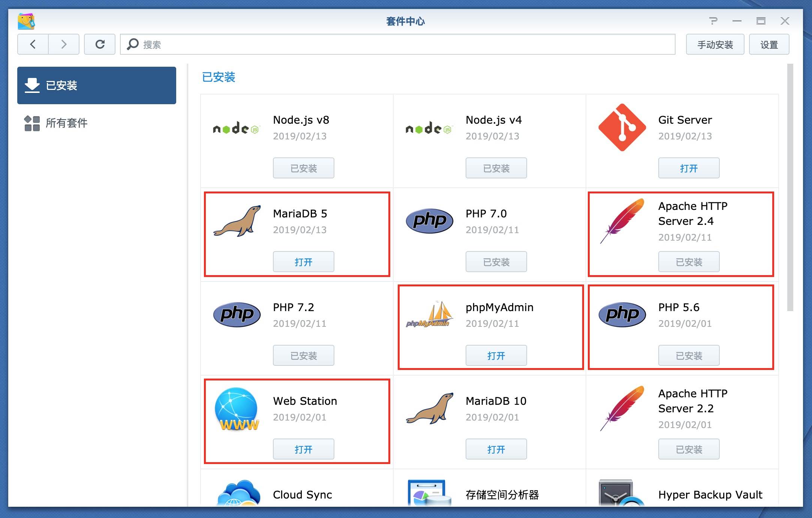Open 手动安装 manual install

(x=715, y=44)
